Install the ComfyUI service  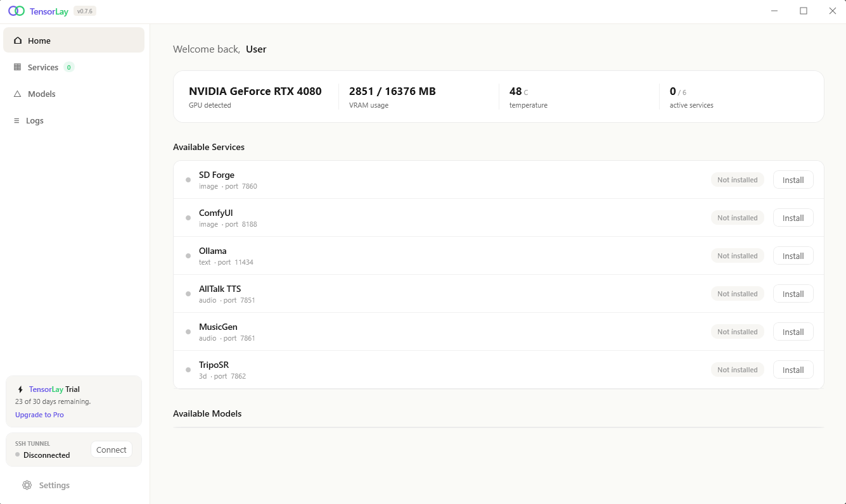tap(793, 218)
